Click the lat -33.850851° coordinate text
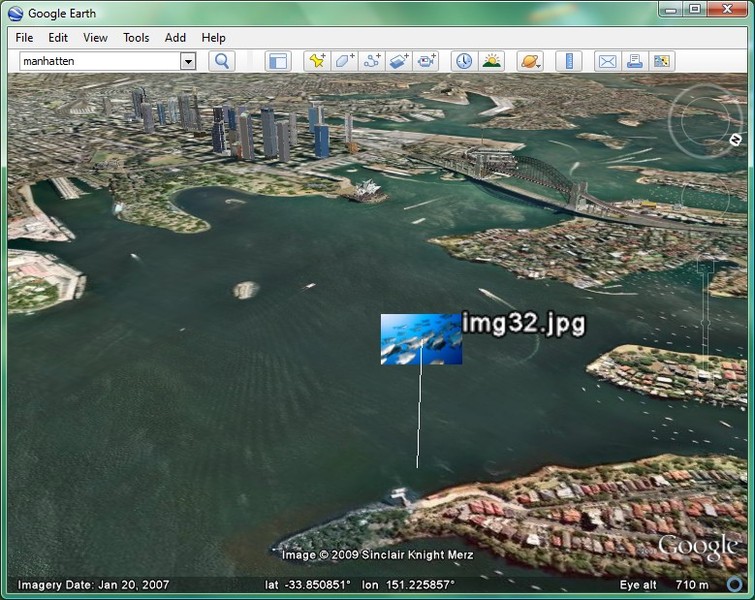This screenshot has width=755, height=600. [308, 585]
